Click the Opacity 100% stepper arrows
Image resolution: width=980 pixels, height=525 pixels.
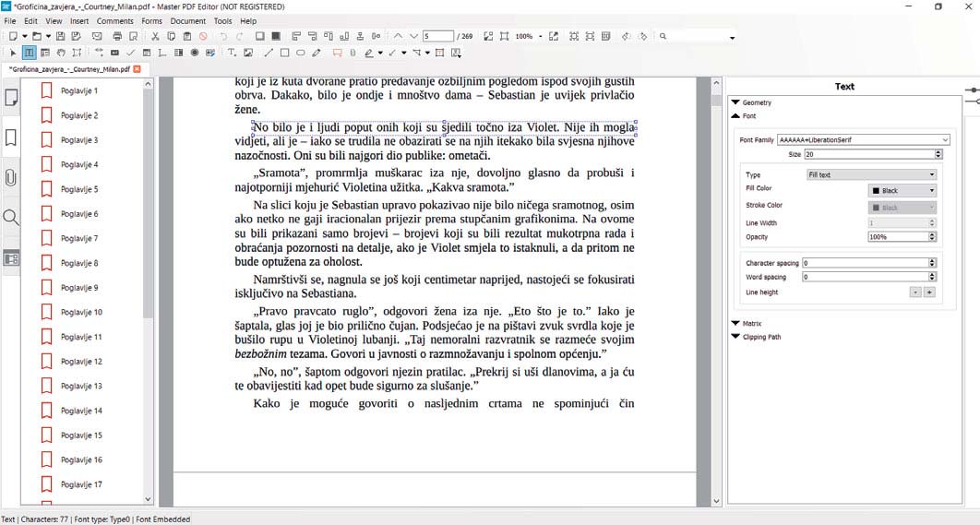[933, 237]
